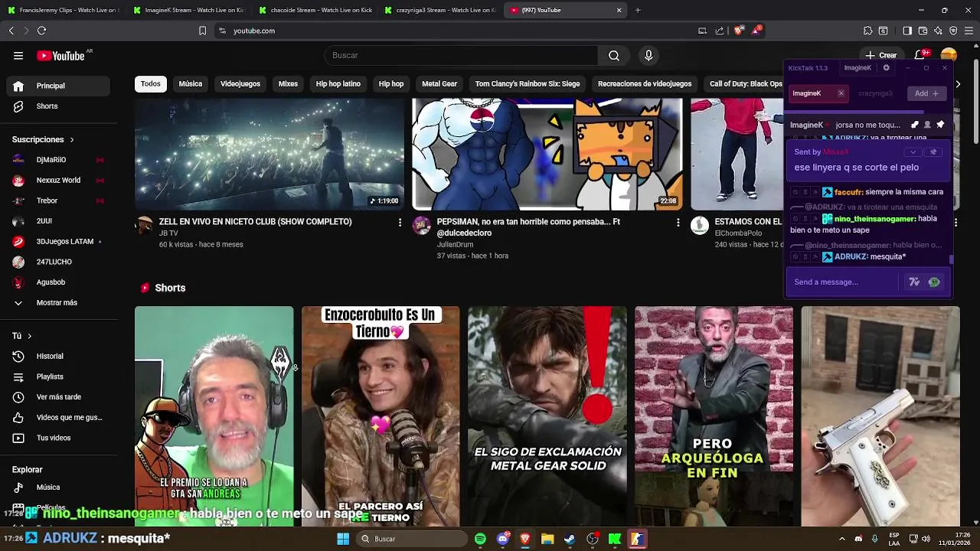Screen dimensions: 980x551
Task: Open 'Ver más tarde' in sidebar
Action: point(58,397)
